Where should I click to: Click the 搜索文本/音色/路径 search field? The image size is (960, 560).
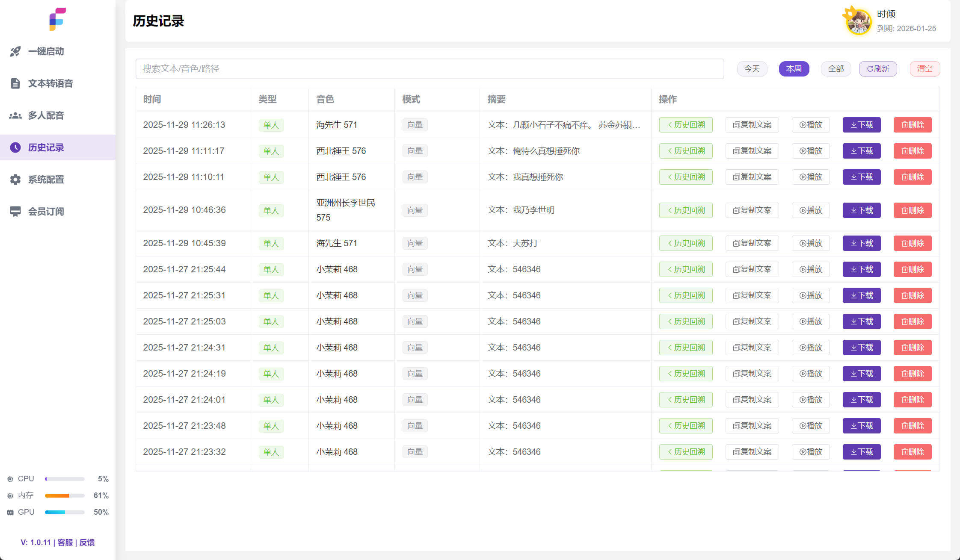pyautogui.click(x=429, y=69)
